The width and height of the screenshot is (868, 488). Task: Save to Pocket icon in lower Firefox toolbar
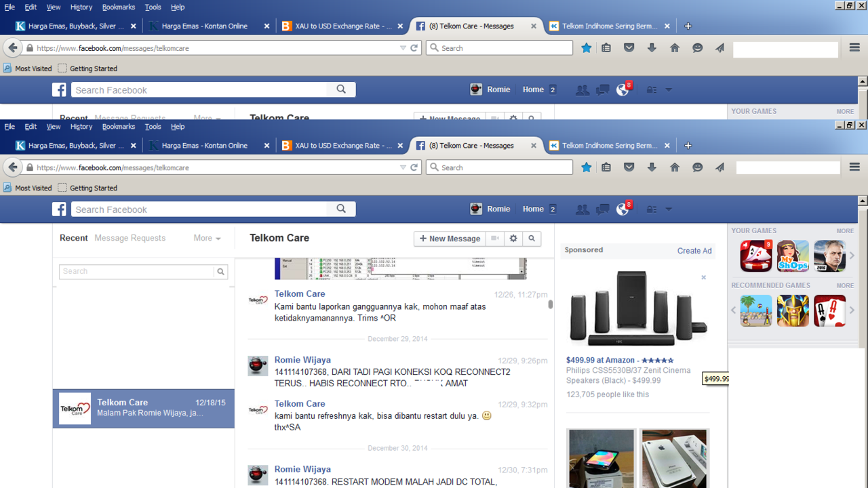click(x=629, y=167)
